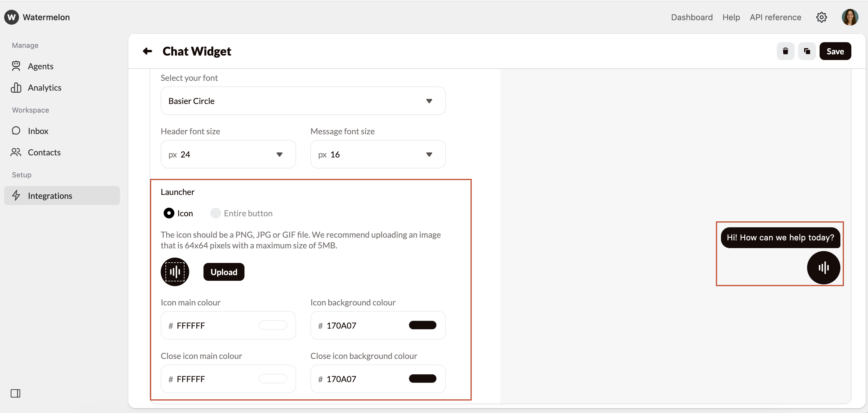Click the Icon background colour swatch
Screen dimensions: 868x413
pyautogui.click(x=422, y=325)
